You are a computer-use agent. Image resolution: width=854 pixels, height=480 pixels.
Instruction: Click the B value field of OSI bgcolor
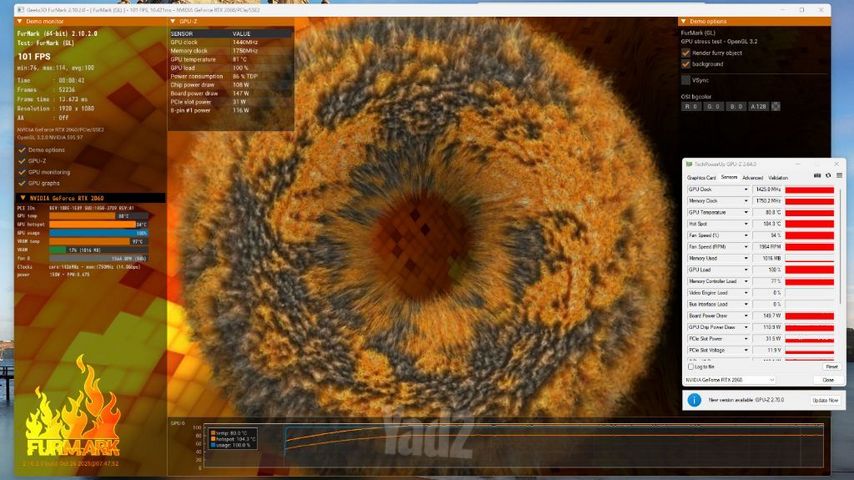pos(736,106)
